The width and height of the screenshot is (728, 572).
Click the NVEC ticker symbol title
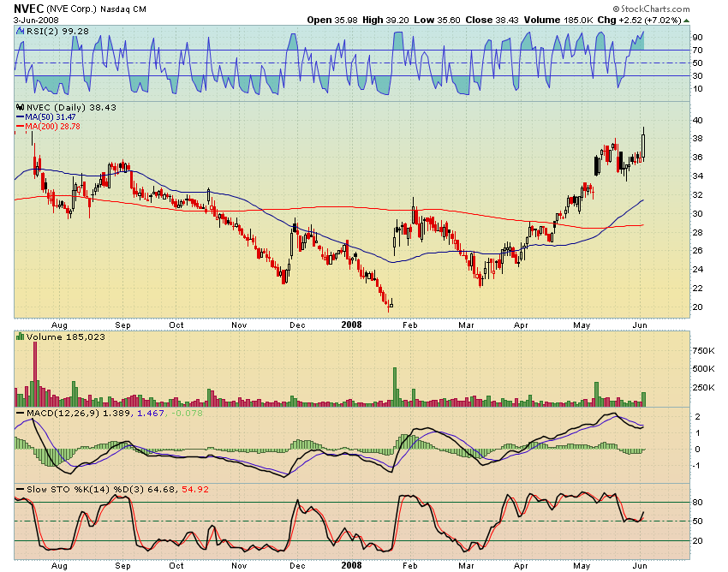tap(28, 9)
